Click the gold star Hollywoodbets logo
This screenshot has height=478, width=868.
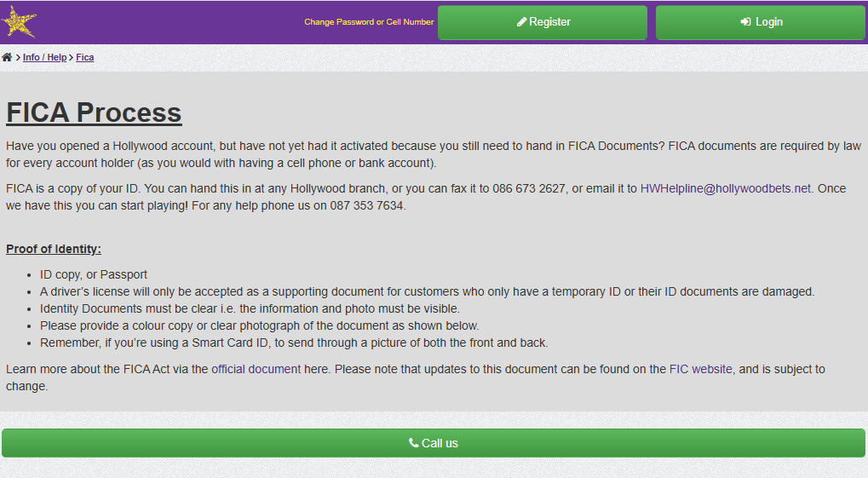(19, 21)
